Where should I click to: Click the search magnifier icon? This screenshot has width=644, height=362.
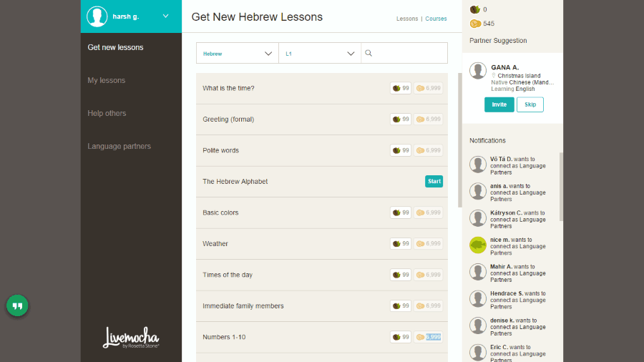pos(369,53)
